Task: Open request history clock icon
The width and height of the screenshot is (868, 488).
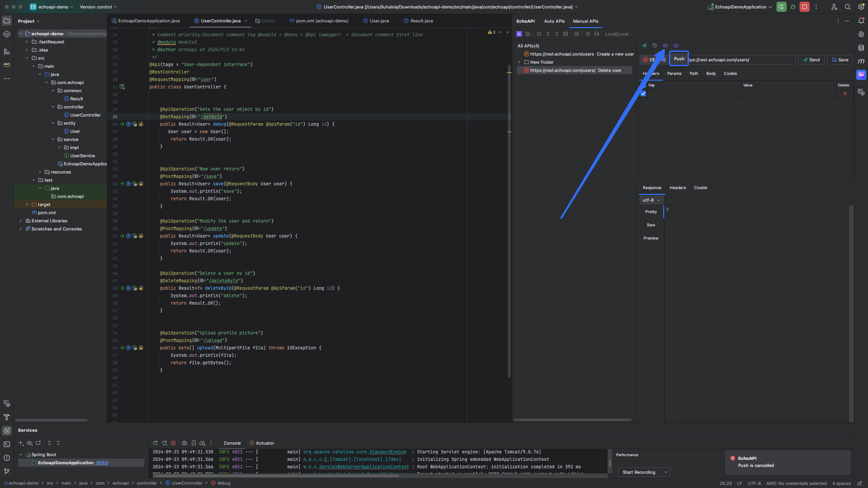Action: [x=654, y=45]
